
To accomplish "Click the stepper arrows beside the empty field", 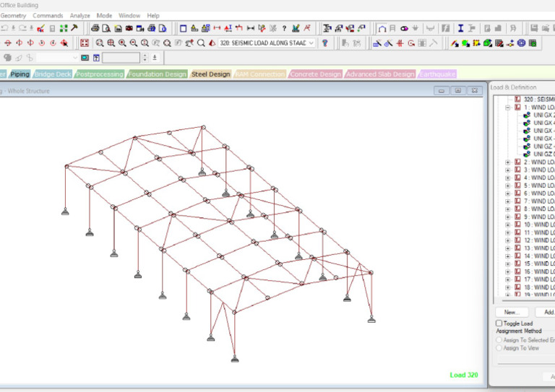I will click(145, 58).
